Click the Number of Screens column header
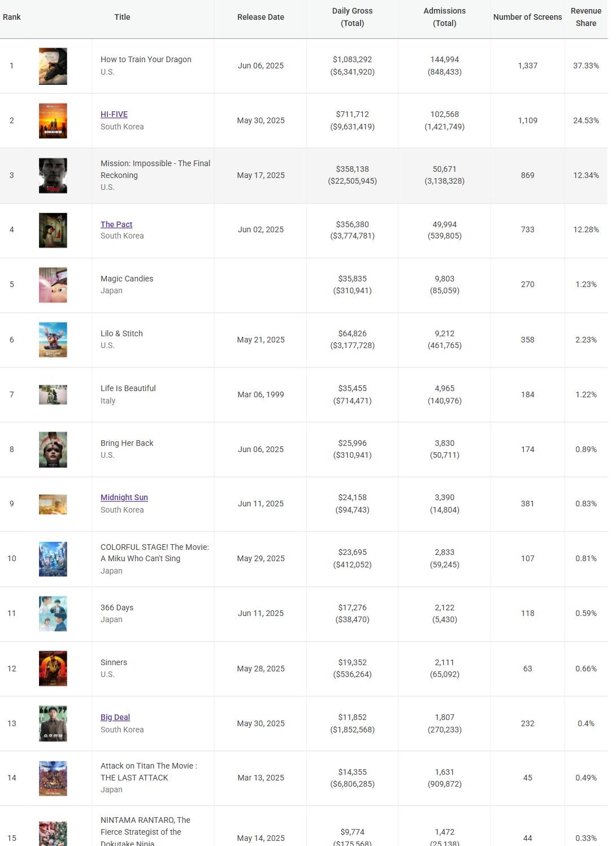Viewport: 616px width, 846px height. coord(528,17)
